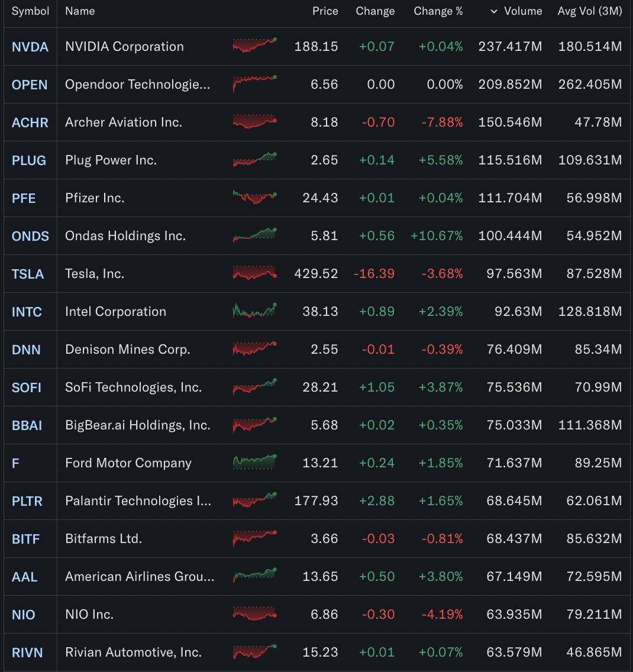The width and height of the screenshot is (633, 672).
Task: Click Tesla price value 429.52
Action: tap(316, 273)
